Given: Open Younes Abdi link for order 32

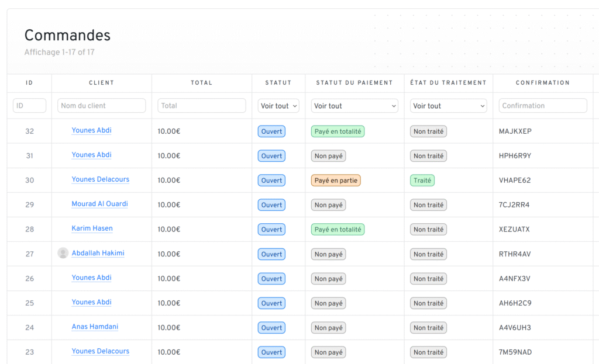Looking at the screenshot, I should (91, 130).
